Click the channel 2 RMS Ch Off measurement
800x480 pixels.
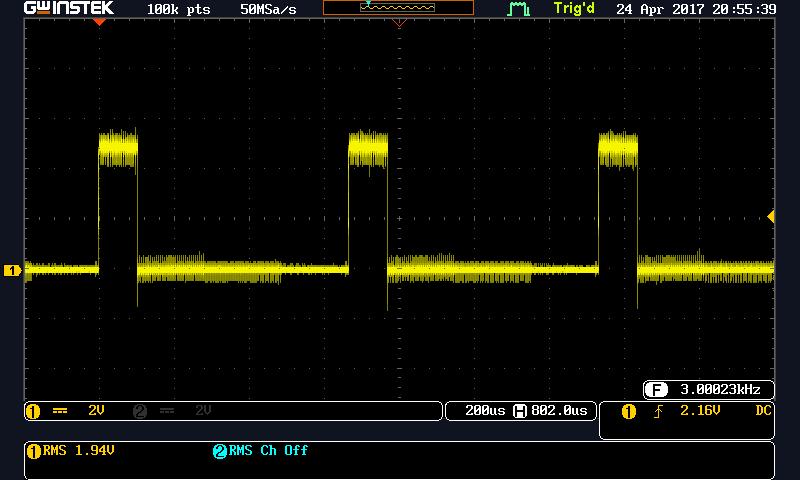click(x=260, y=451)
